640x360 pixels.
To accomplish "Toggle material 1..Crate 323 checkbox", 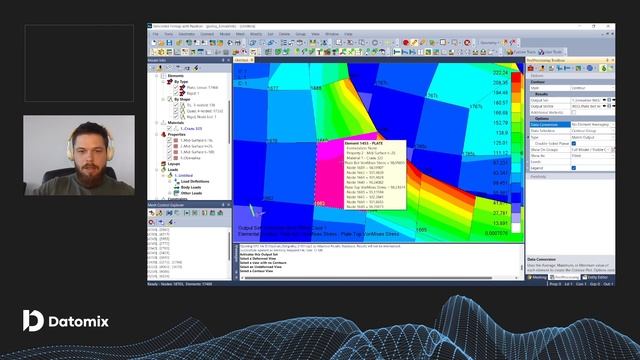I will coord(169,129).
